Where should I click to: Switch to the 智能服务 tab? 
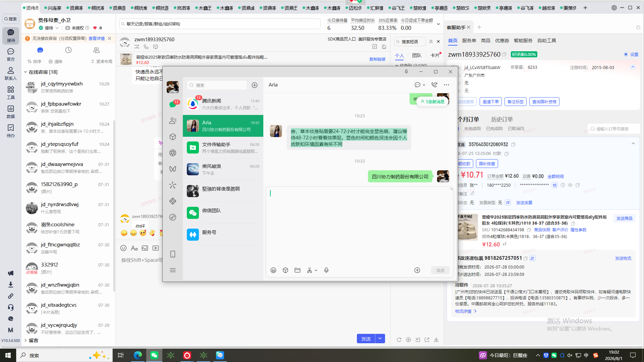pyautogui.click(x=523, y=41)
